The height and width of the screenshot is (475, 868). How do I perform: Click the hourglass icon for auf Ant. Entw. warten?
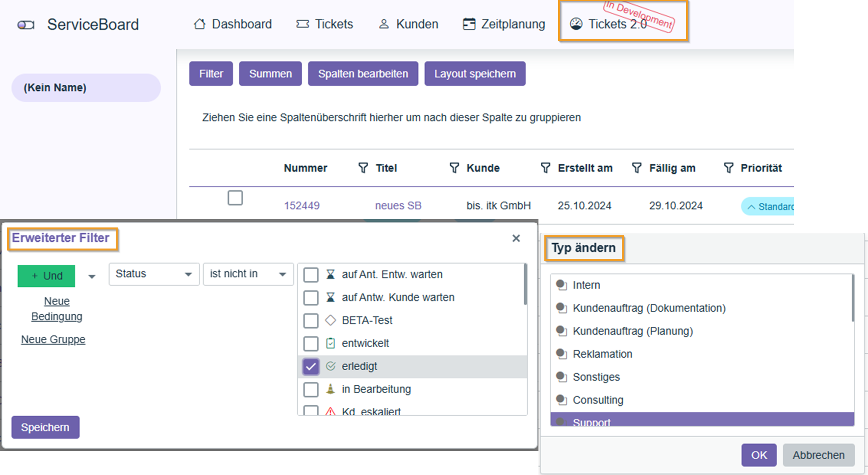click(x=331, y=275)
